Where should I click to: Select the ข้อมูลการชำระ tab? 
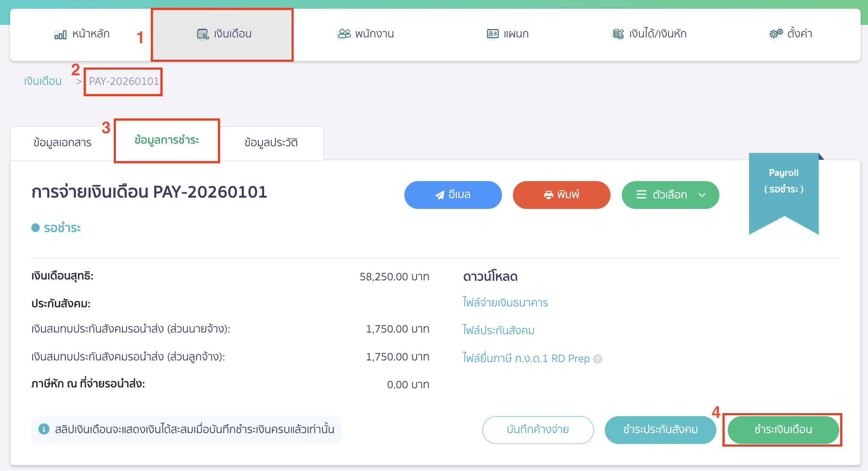[166, 140]
